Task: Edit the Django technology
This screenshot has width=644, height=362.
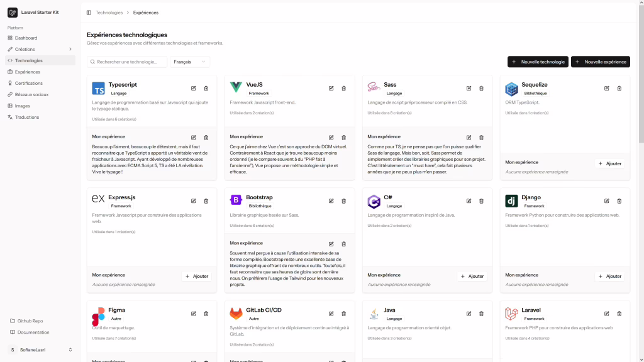Action: 607,201
